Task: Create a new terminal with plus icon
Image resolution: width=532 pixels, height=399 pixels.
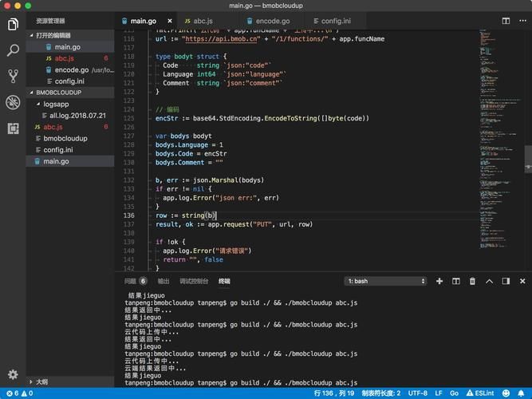Action: (x=439, y=281)
